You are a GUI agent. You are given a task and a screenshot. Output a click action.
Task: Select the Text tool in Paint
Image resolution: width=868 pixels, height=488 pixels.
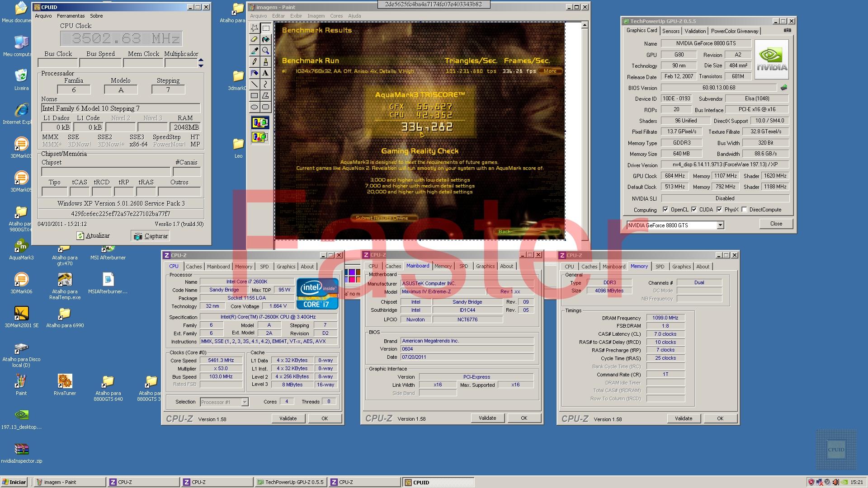266,73
